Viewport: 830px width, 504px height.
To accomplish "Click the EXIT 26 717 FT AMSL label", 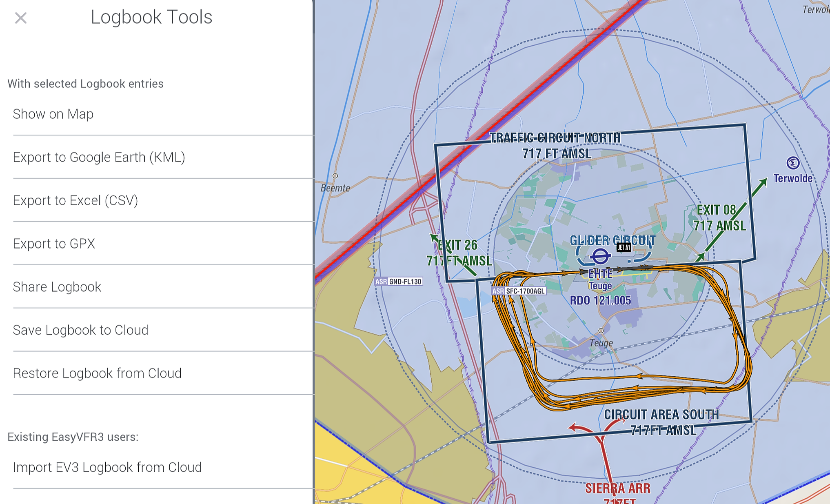I will 459,253.
